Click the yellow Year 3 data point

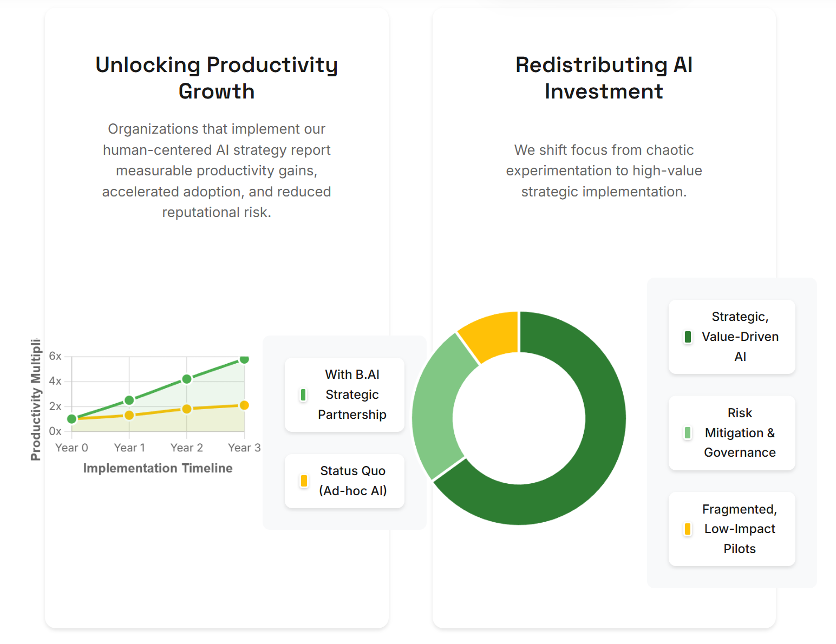244,405
